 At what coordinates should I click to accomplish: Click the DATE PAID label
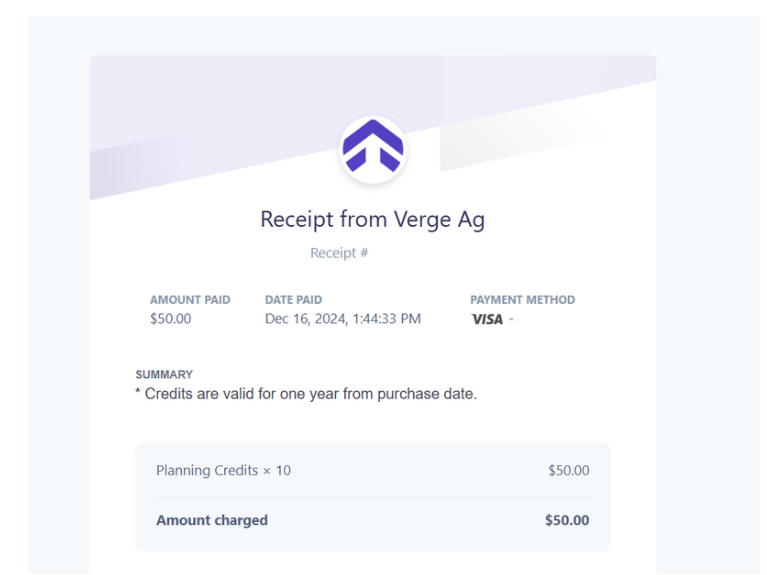pyautogui.click(x=293, y=299)
